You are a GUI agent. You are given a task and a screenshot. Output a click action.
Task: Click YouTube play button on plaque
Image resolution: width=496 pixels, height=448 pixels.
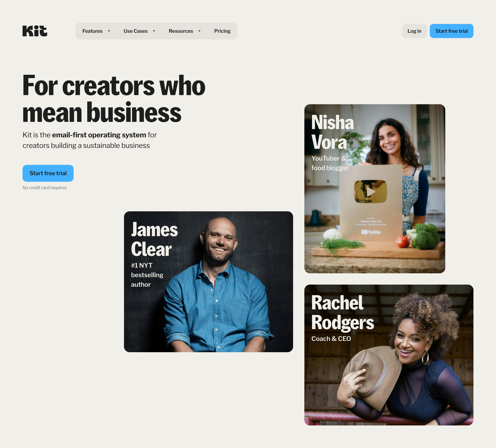371,192
